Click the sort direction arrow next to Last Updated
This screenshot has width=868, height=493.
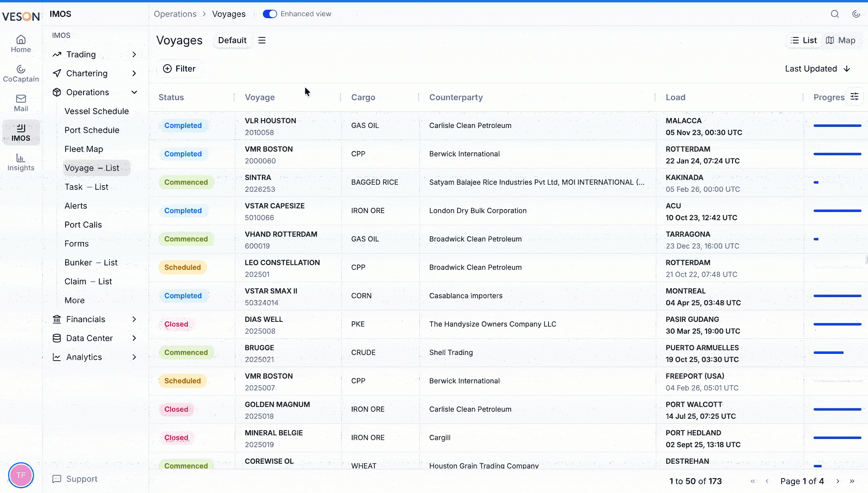click(847, 69)
